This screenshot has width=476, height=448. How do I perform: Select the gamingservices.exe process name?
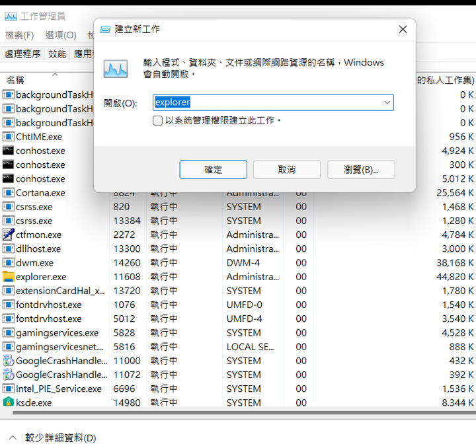[57, 333]
